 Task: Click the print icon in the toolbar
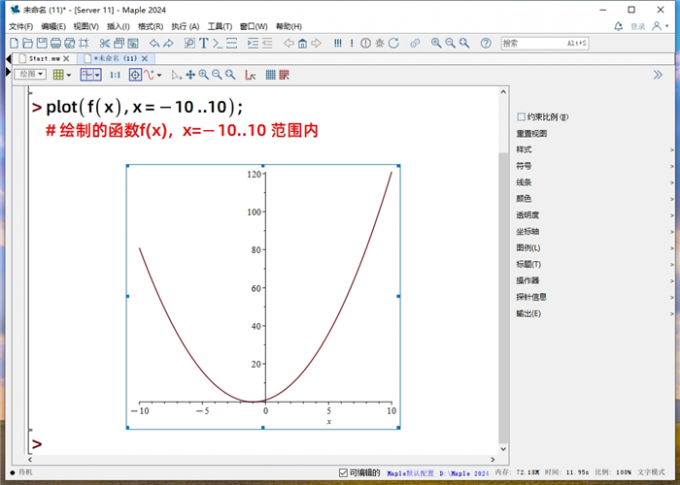[55, 43]
